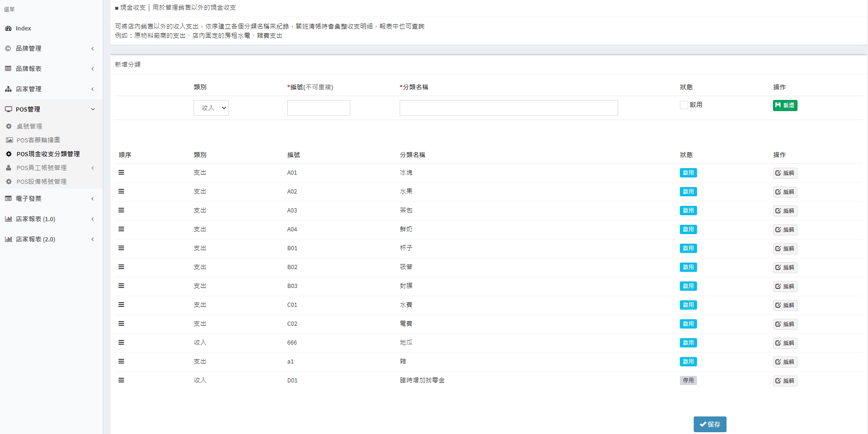Click the 桌號管理 gear icon
Screen dimensions: 868x434
click(9, 126)
